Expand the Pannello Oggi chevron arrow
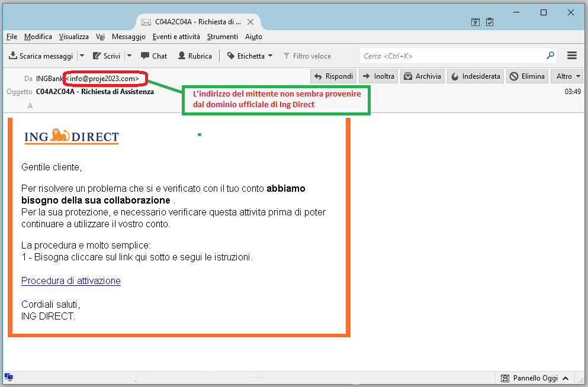588x387 pixels. (x=565, y=378)
